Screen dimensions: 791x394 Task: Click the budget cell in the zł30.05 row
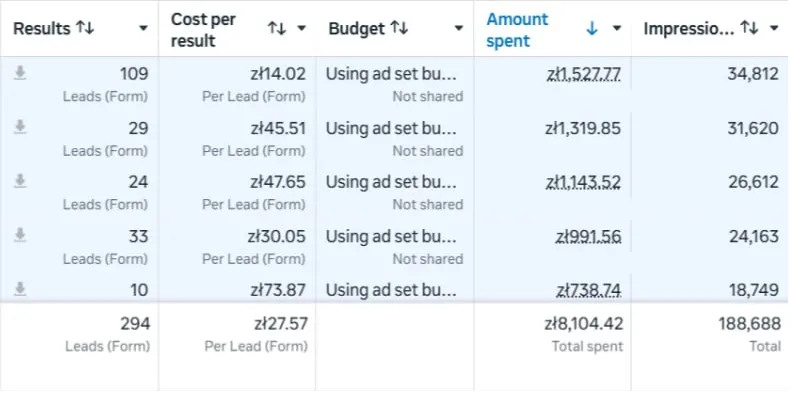(394, 246)
